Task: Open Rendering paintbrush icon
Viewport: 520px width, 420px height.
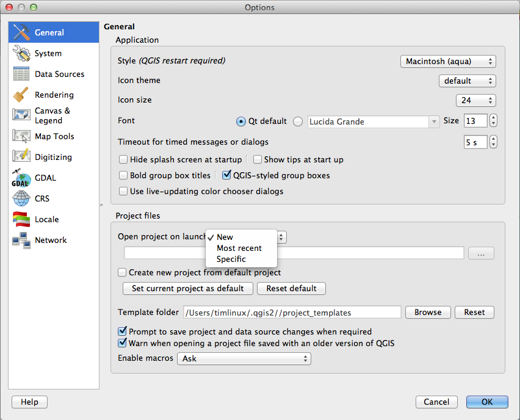Action: pos(21,95)
